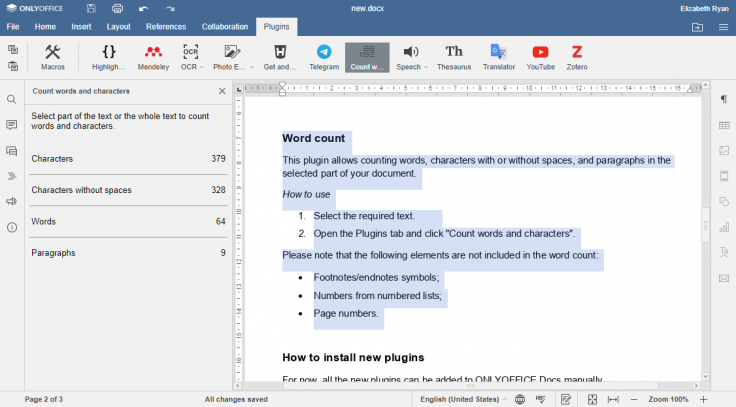
Task: Open the Translator plugin
Action: click(498, 57)
